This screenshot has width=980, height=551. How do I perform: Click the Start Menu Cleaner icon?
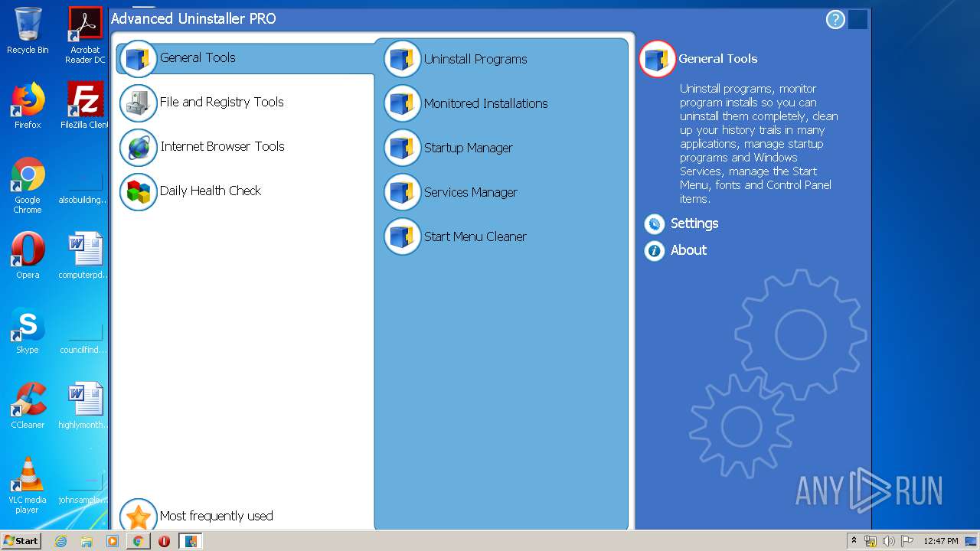(403, 236)
